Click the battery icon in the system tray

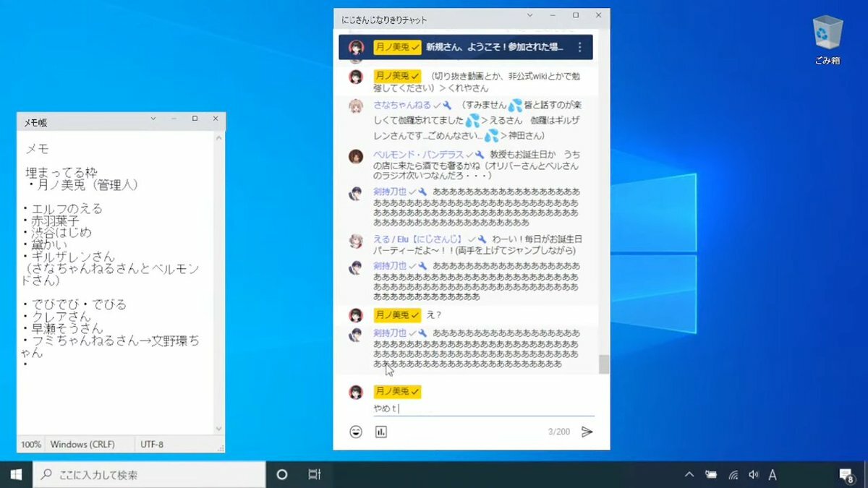[x=711, y=474]
